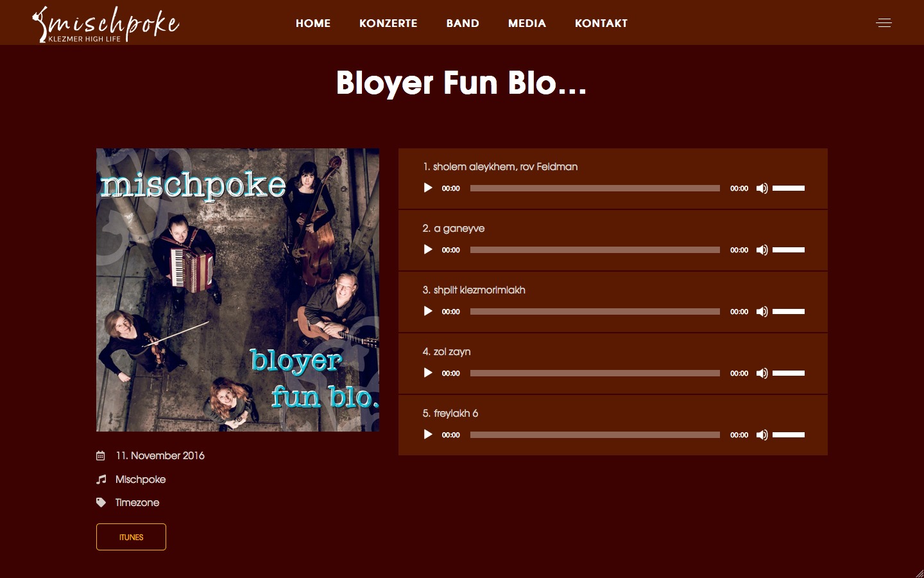Go to the BAND page

463,23
